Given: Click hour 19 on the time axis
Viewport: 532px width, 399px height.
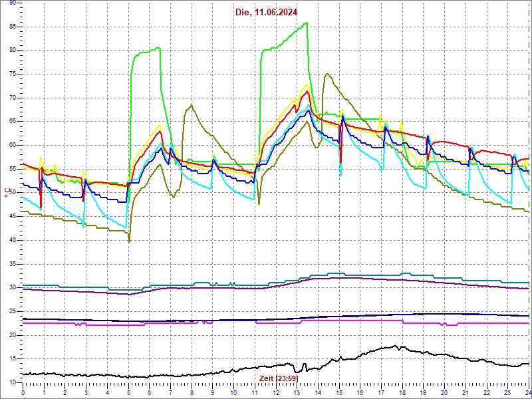Looking at the screenshot, I should [424, 392].
